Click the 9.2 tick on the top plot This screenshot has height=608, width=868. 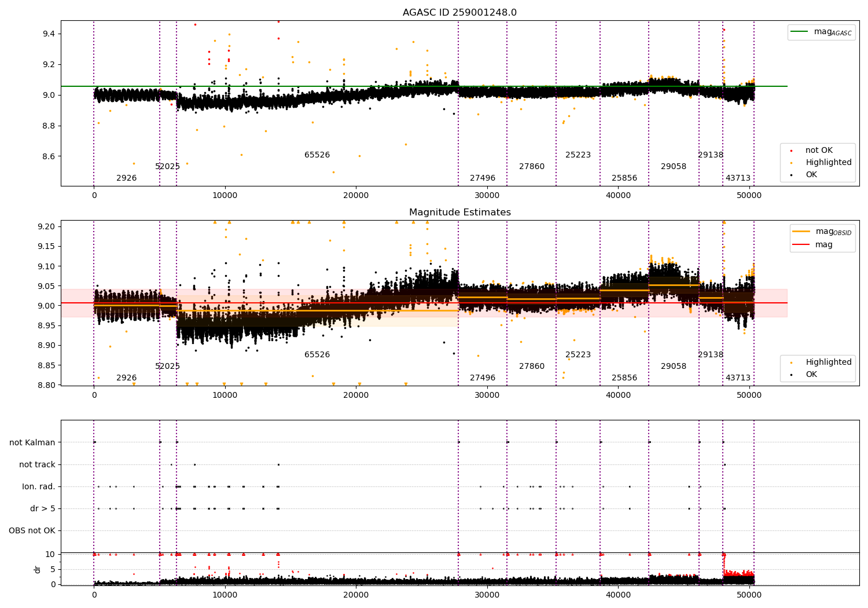49,64
